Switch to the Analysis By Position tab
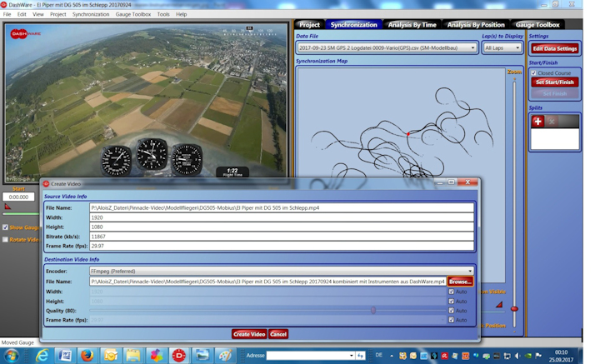 click(476, 24)
